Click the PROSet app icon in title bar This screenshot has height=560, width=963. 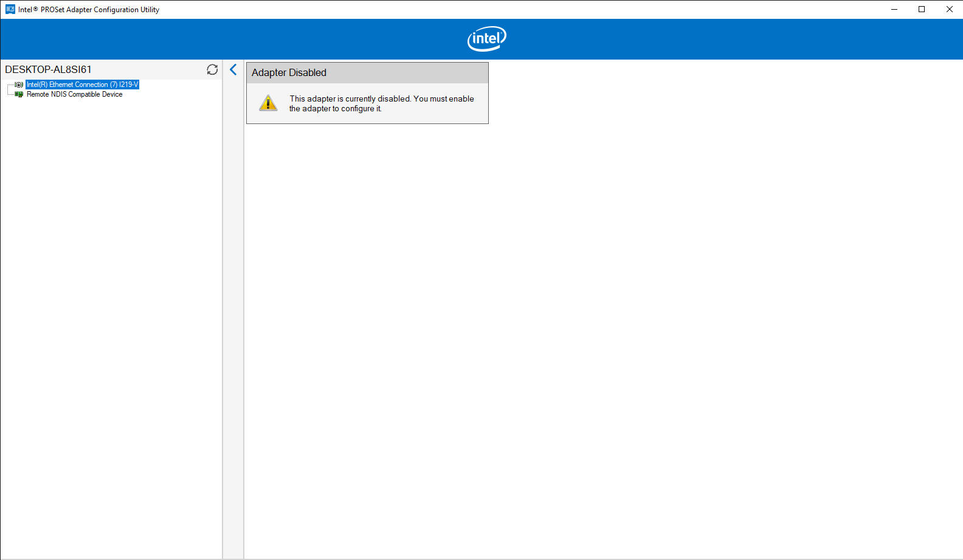tap(10, 9)
